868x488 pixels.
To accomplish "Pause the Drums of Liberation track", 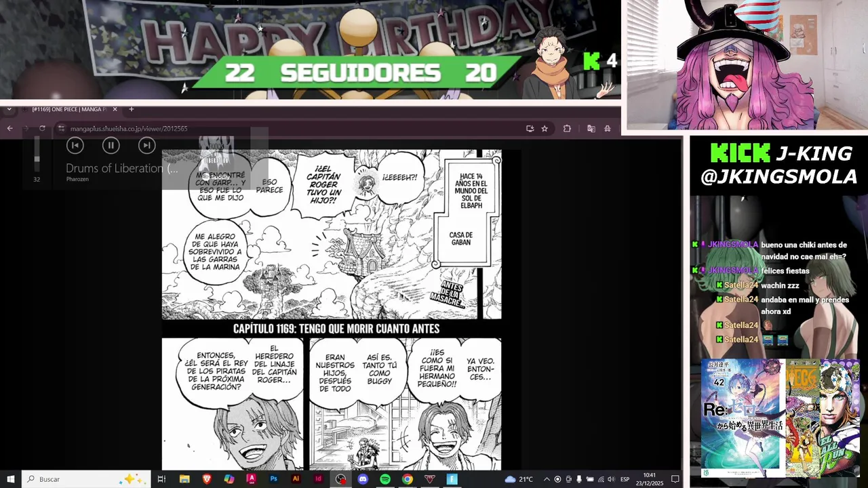I will (111, 145).
